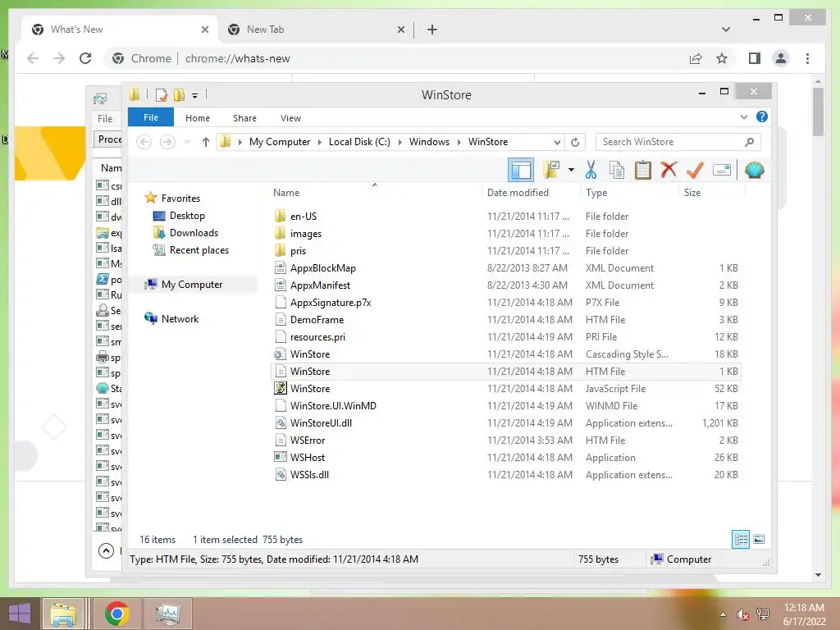The image size is (840, 630).
Task: Click the search magnifier in Search WinStore
Action: (750, 142)
